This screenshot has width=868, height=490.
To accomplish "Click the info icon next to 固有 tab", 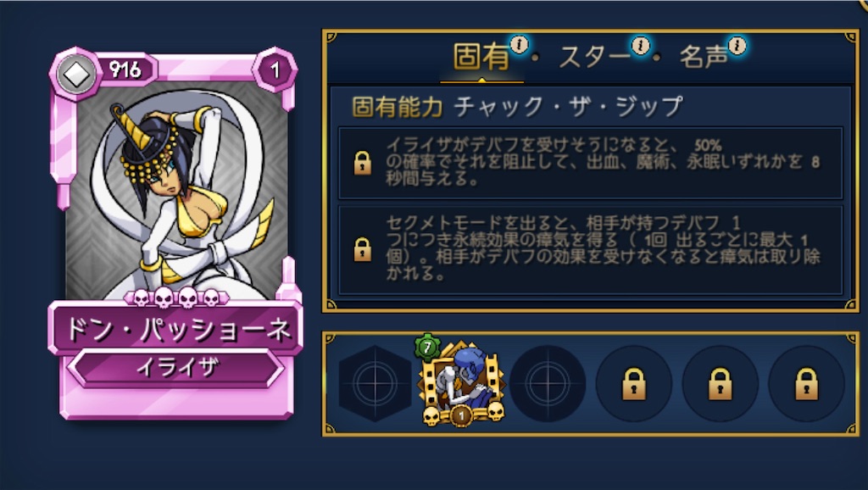I will (520, 44).
